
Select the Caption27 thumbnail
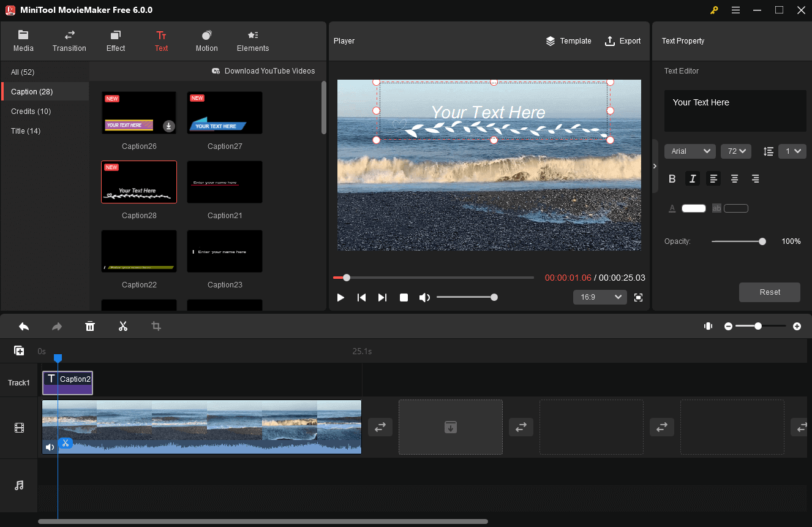225,113
